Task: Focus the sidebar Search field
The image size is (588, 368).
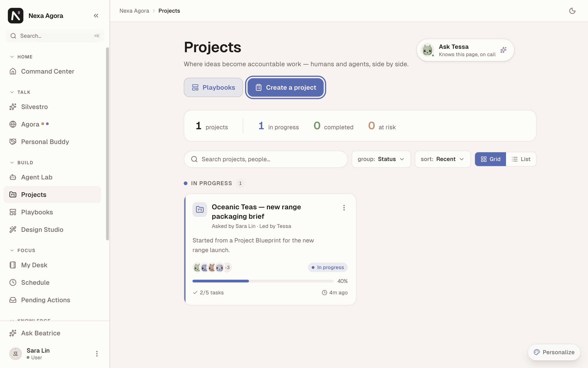Action: point(55,36)
